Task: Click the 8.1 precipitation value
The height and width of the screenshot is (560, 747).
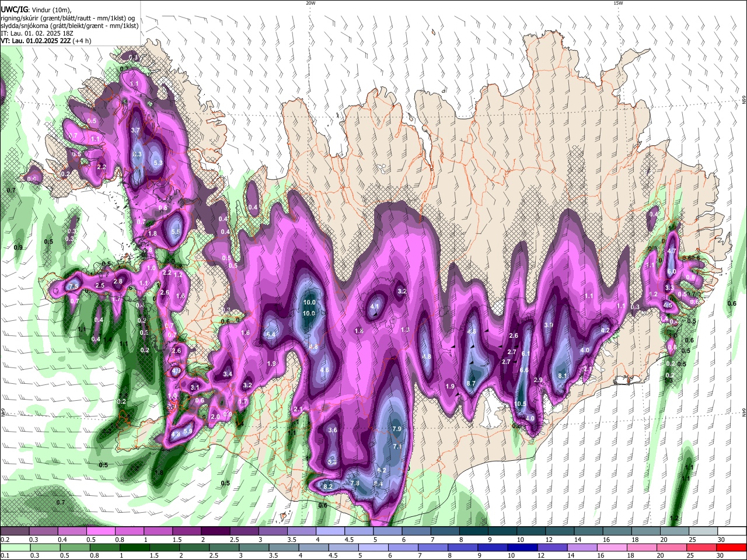Action: click(x=563, y=376)
